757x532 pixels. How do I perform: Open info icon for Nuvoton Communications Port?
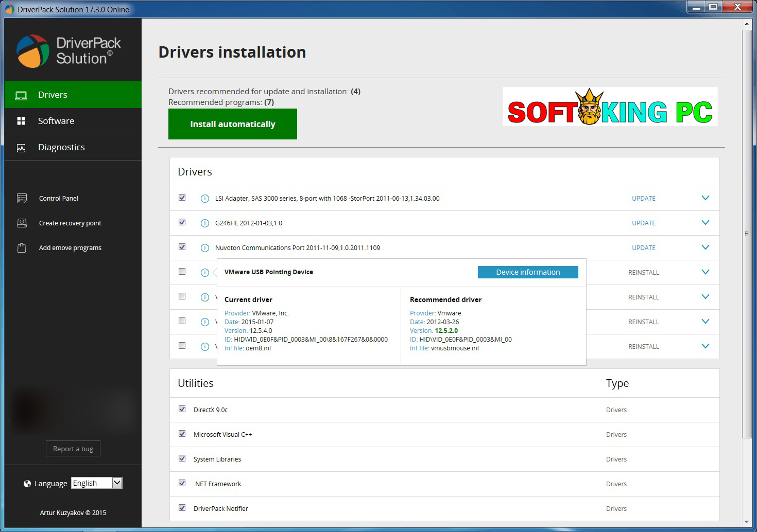[x=204, y=248]
